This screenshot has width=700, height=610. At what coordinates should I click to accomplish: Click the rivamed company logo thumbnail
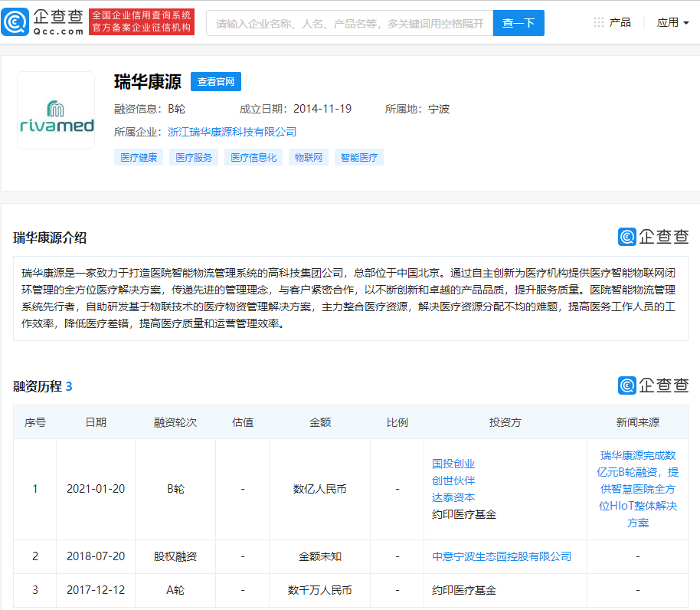(x=56, y=110)
